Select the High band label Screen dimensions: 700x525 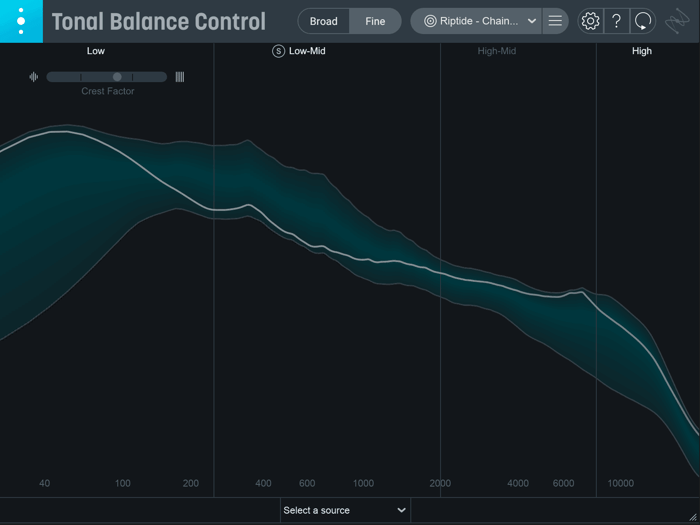(x=642, y=51)
